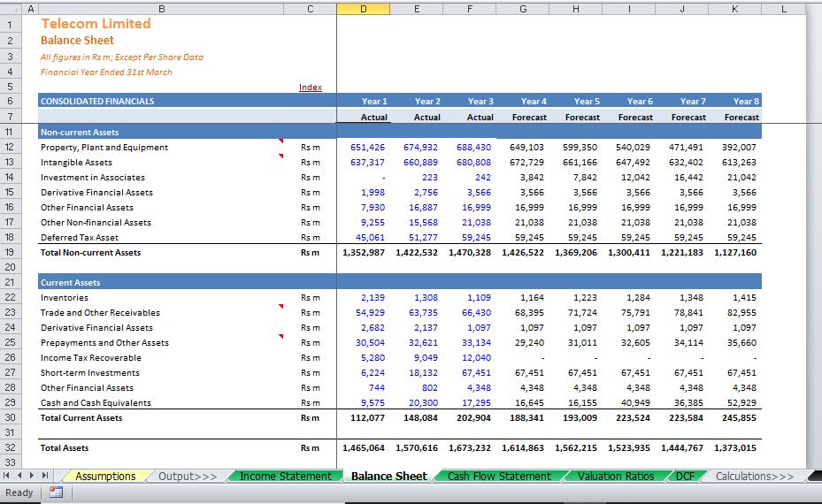822x504 pixels.
Task: Select row 19 header
Action: click(x=10, y=252)
